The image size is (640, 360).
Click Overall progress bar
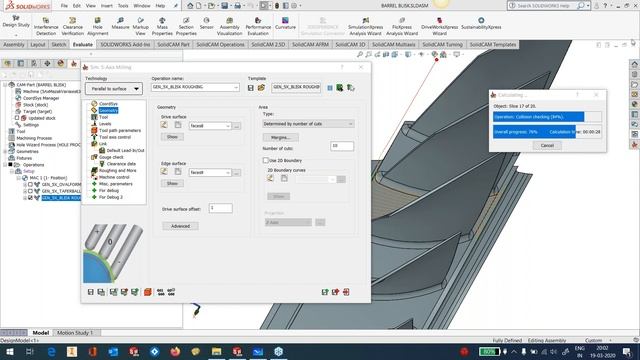(547, 132)
